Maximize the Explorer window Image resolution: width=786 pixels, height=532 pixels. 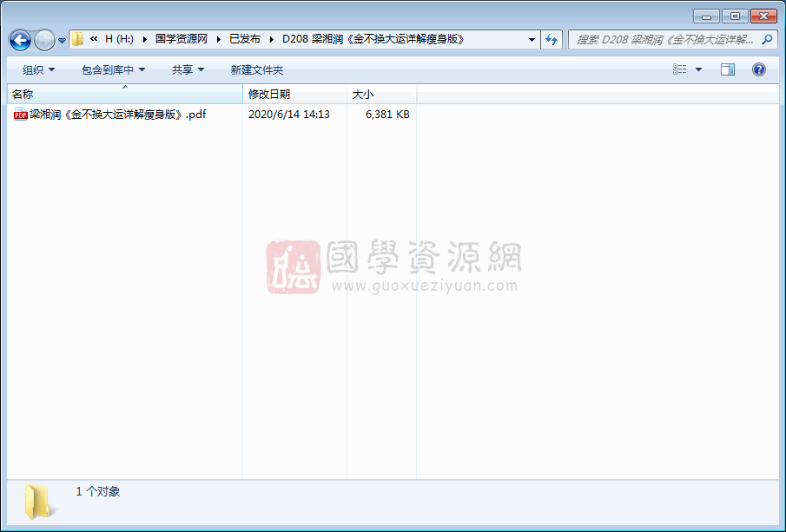tap(735, 16)
